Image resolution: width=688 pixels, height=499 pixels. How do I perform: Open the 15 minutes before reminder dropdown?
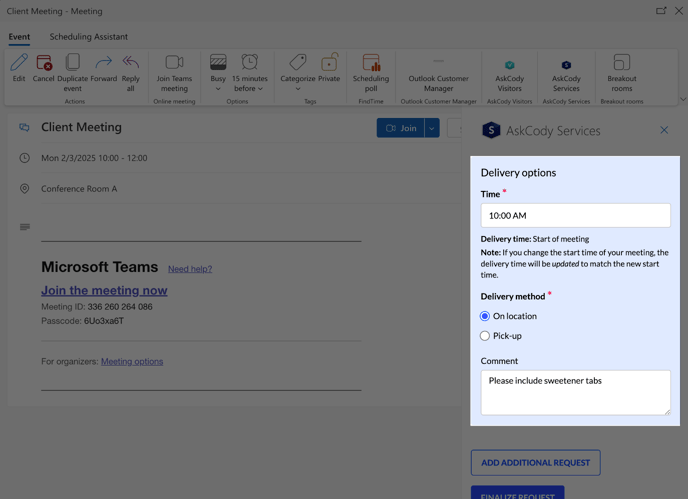pos(261,89)
